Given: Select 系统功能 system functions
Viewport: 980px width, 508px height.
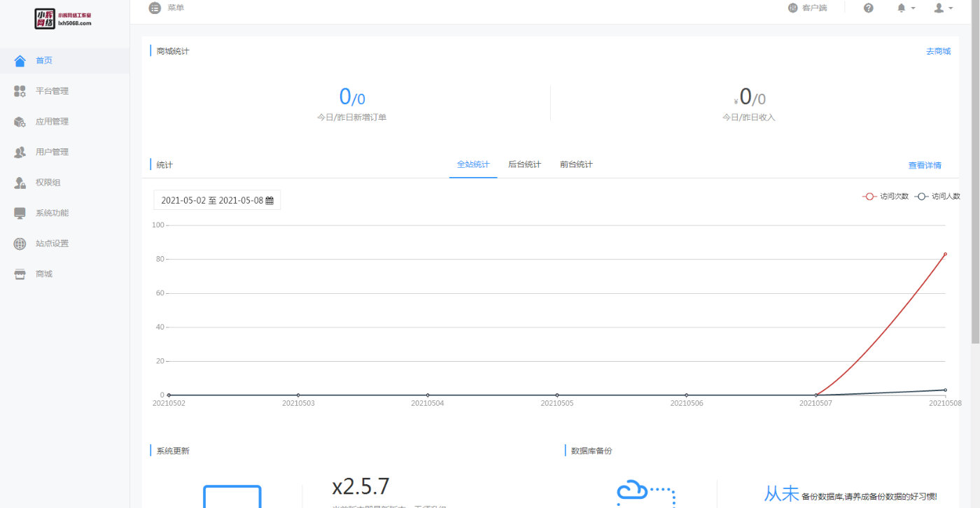Looking at the screenshot, I should click(x=52, y=213).
